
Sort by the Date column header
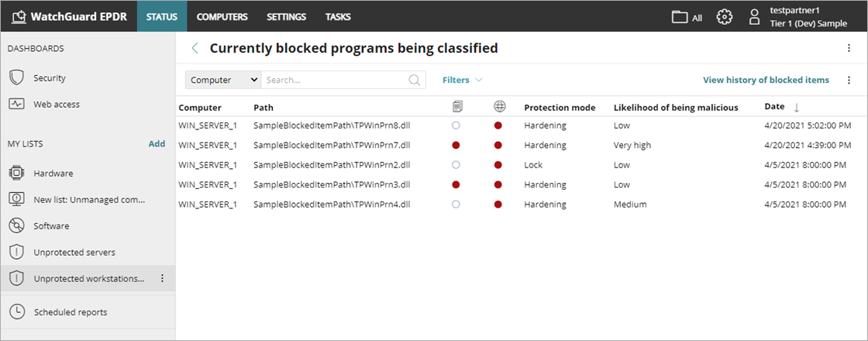pos(774,107)
